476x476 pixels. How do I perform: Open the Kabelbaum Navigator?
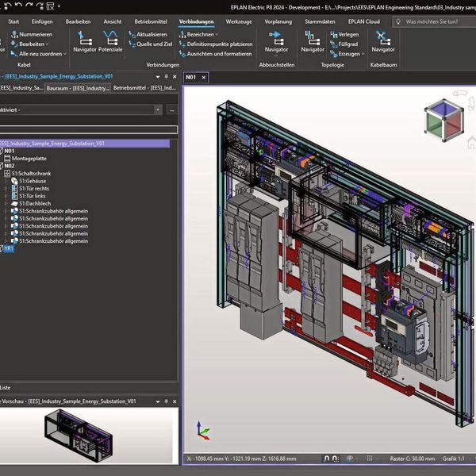point(383,41)
